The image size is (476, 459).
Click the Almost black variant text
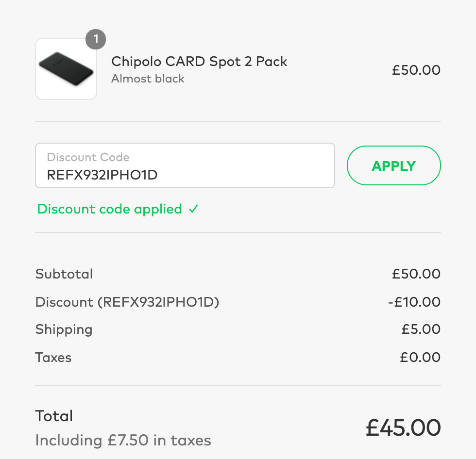click(148, 79)
